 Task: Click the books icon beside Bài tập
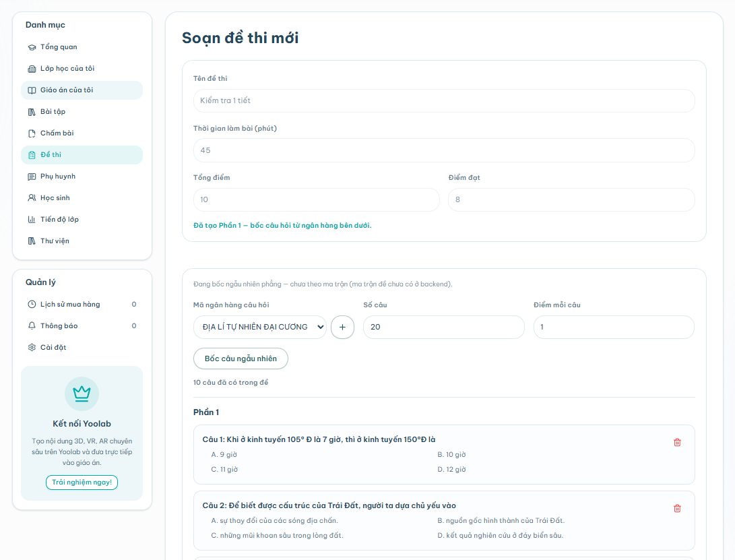[32, 112]
